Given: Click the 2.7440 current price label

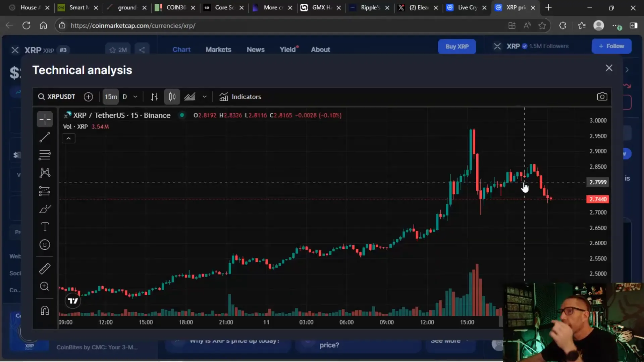Looking at the screenshot, I should (x=598, y=199).
